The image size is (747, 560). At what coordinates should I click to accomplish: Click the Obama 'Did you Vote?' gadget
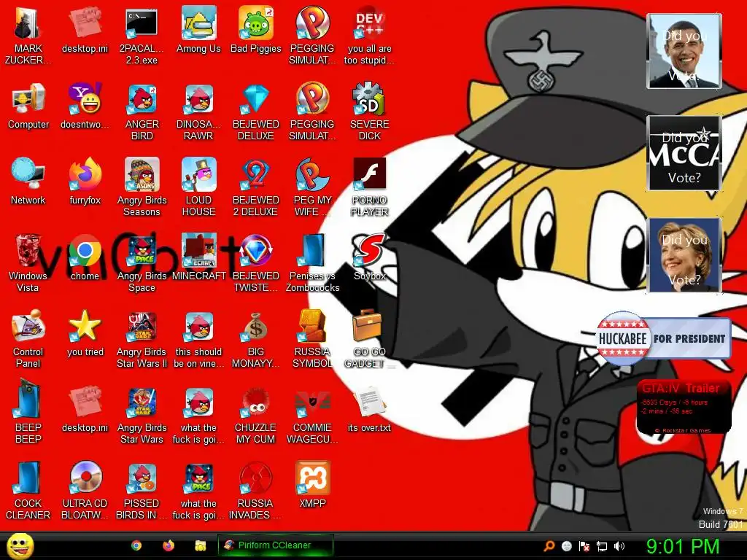point(684,51)
